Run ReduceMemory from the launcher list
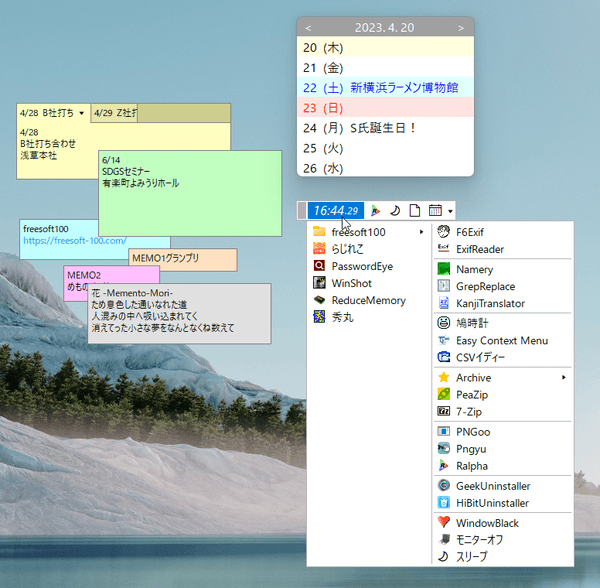The height and width of the screenshot is (588, 600). coord(368,300)
